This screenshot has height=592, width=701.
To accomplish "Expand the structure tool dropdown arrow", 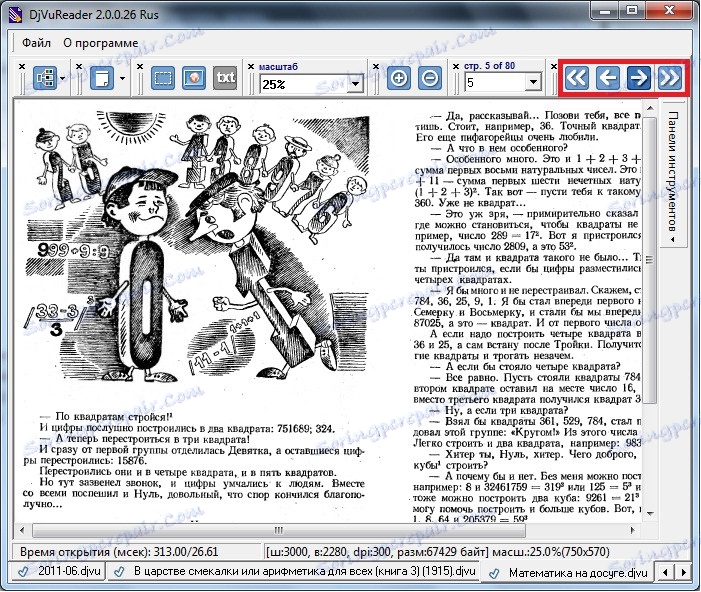I will tap(62, 79).
